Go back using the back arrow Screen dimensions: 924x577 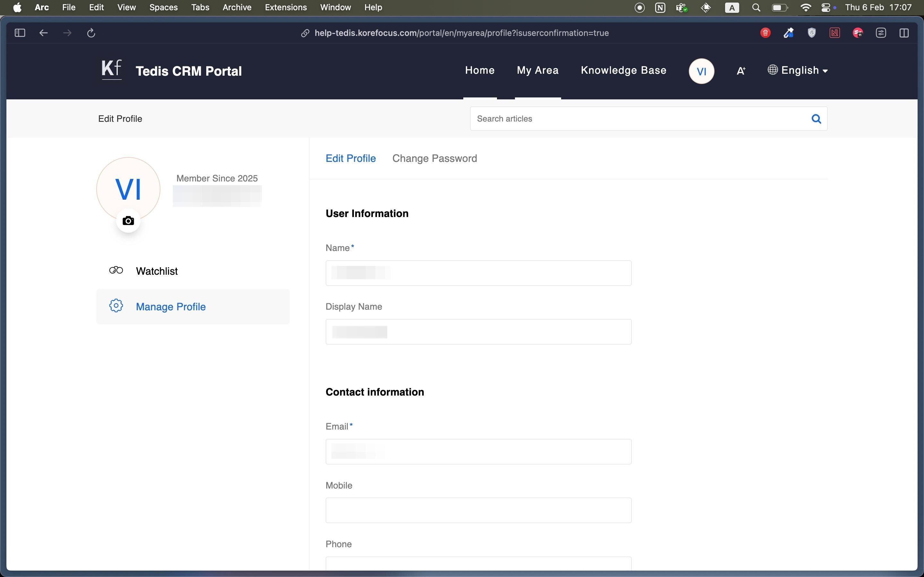[x=44, y=33]
